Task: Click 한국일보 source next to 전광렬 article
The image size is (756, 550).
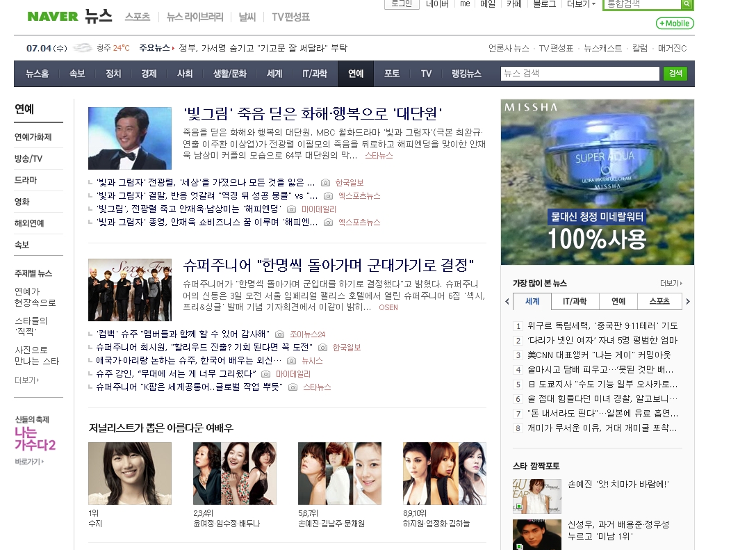Action: 350,183
